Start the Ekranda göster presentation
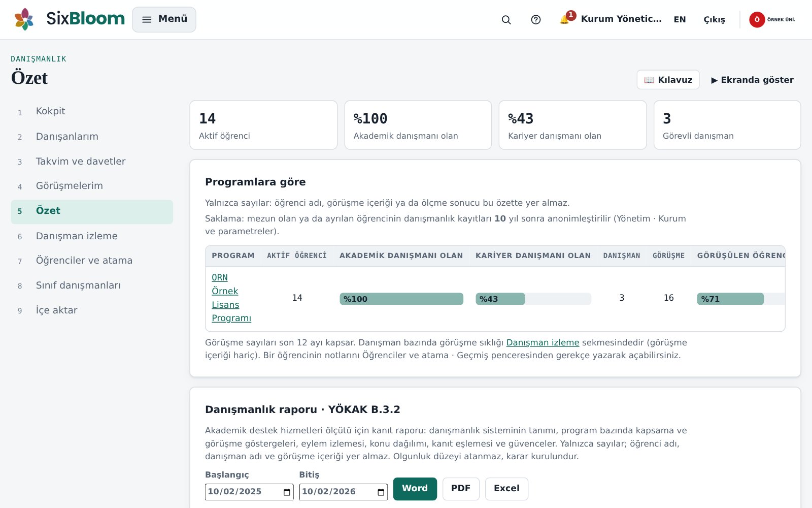The height and width of the screenshot is (508, 812). coord(752,80)
